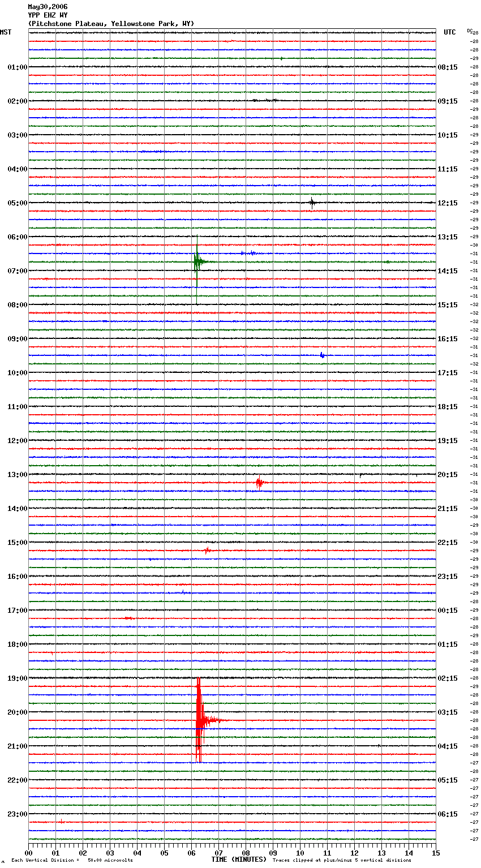Click the 13:15 UTC time label
The image size is (481, 868).
click(x=448, y=237)
